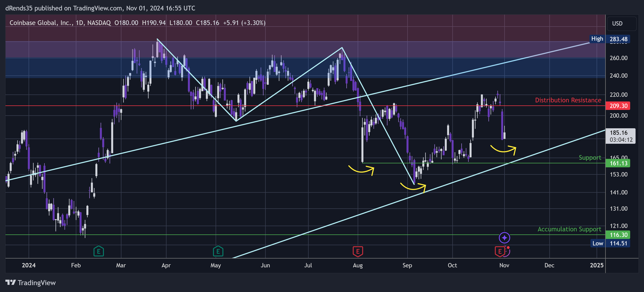Click the current price 185.16 label
This screenshot has width=644, height=292.
(x=620, y=136)
